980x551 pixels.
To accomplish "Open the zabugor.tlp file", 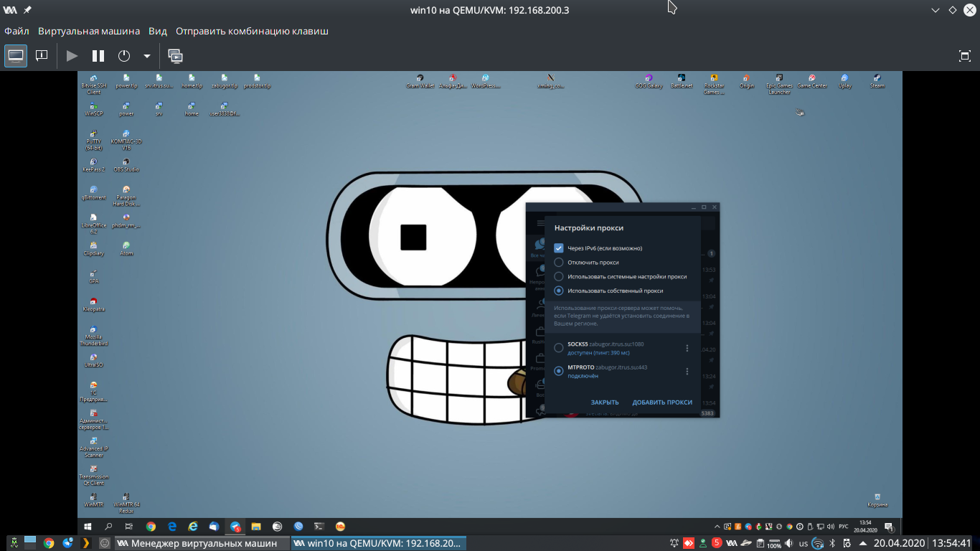I will pyautogui.click(x=224, y=81).
